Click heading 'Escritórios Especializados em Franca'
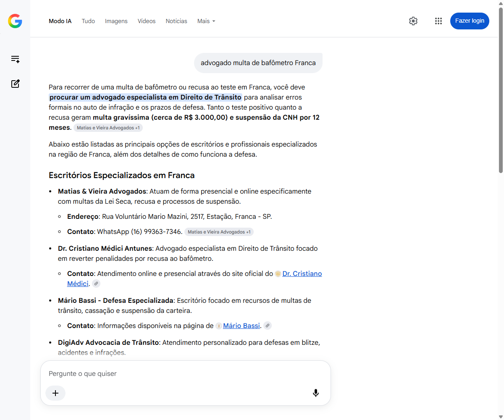Screen dimensions: 504x420 (122, 175)
